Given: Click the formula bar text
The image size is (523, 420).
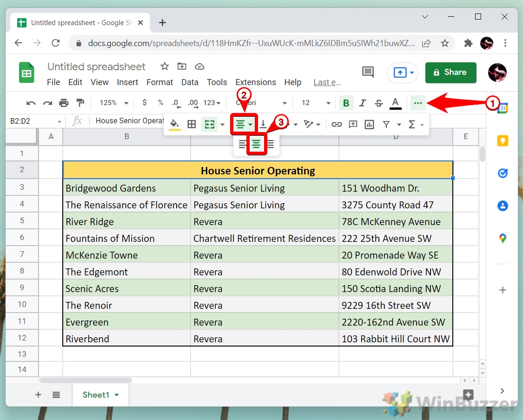Looking at the screenshot, I should click(129, 121).
